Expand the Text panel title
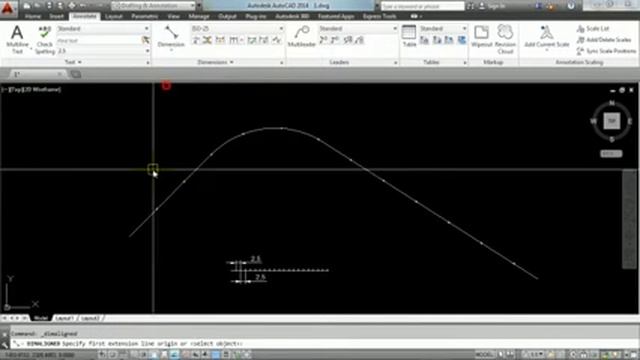The width and height of the screenshot is (640, 360). tap(73, 62)
